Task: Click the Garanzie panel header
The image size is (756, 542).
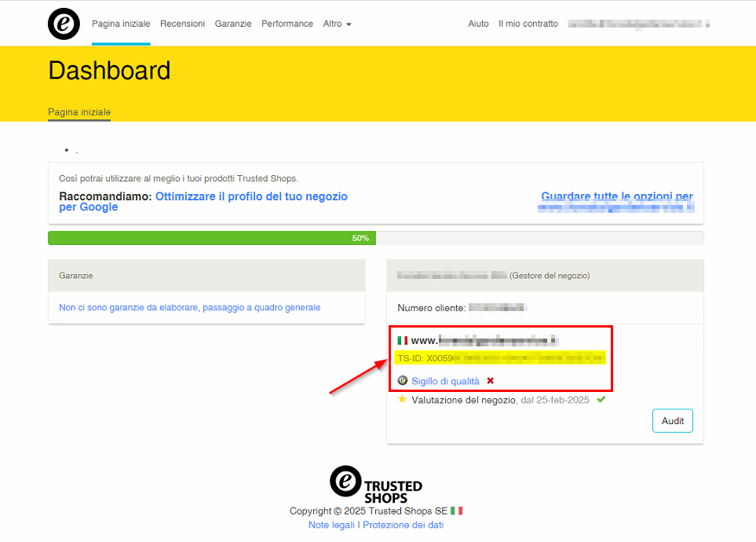Action: pos(206,276)
